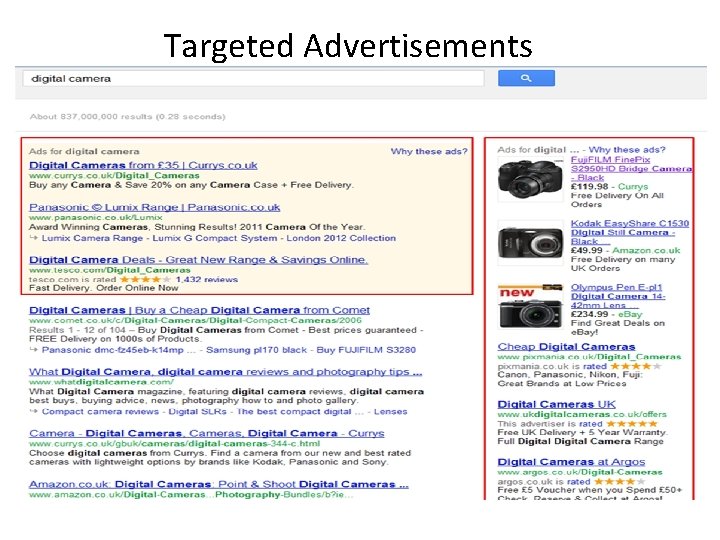This screenshot has width=720, height=540.
Task: Click the tesco.com star rating
Action: [x=145, y=279]
